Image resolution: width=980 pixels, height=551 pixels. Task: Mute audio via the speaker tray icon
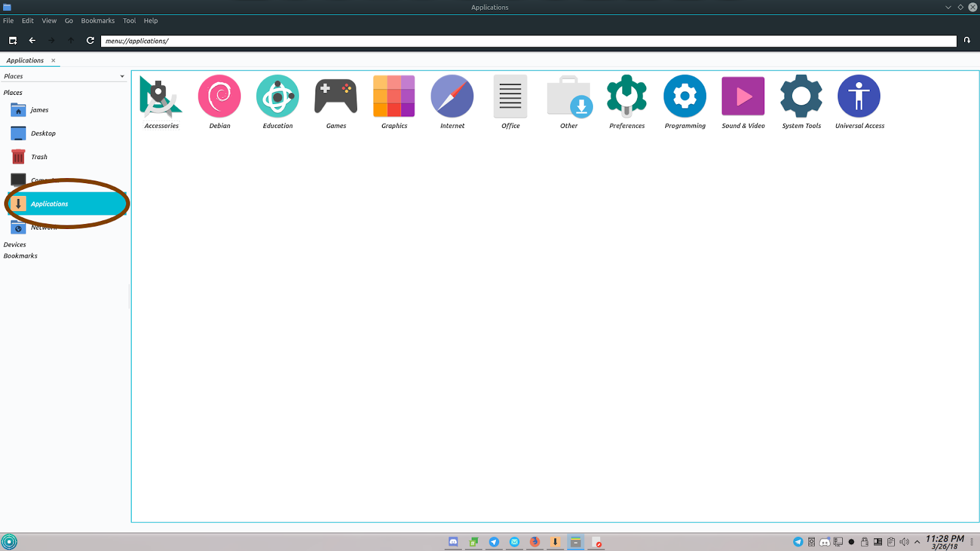coord(904,541)
